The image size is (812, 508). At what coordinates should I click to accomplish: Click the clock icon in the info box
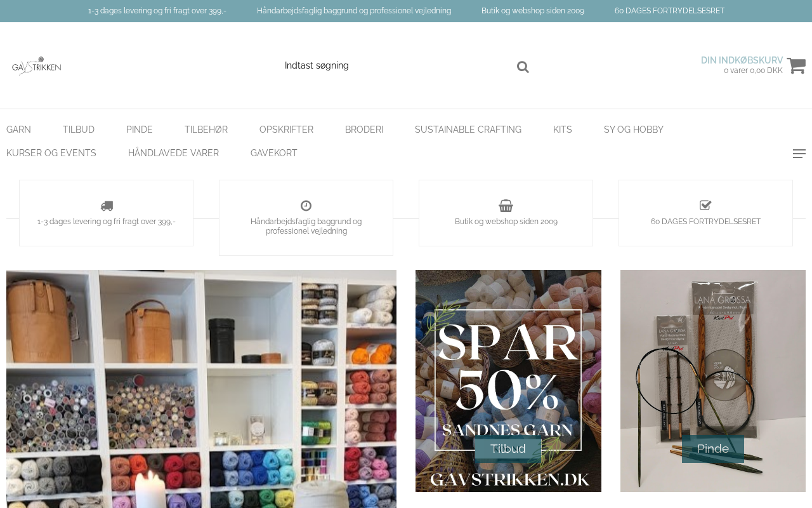[x=306, y=206]
